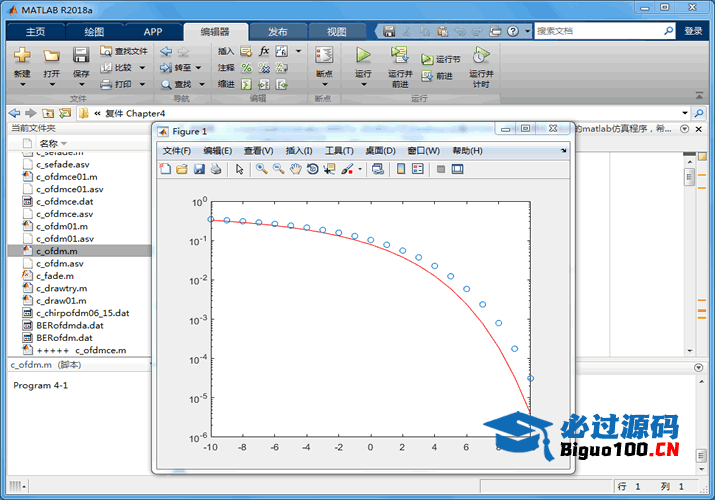Open the View menu in Figure 1

(x=259, y=151)
